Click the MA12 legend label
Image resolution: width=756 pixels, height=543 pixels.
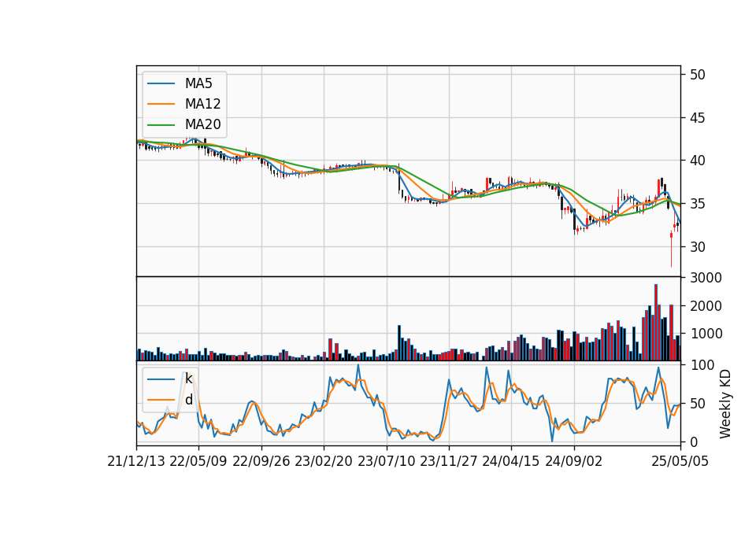(x=202, y=104)
